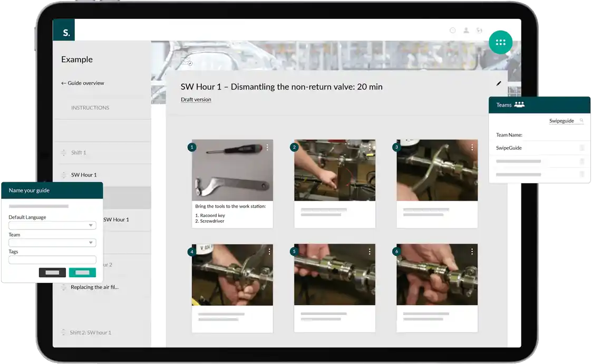
Task: Click step 1 text 'Bring the tools to the work station'
Action: point(230,206)
